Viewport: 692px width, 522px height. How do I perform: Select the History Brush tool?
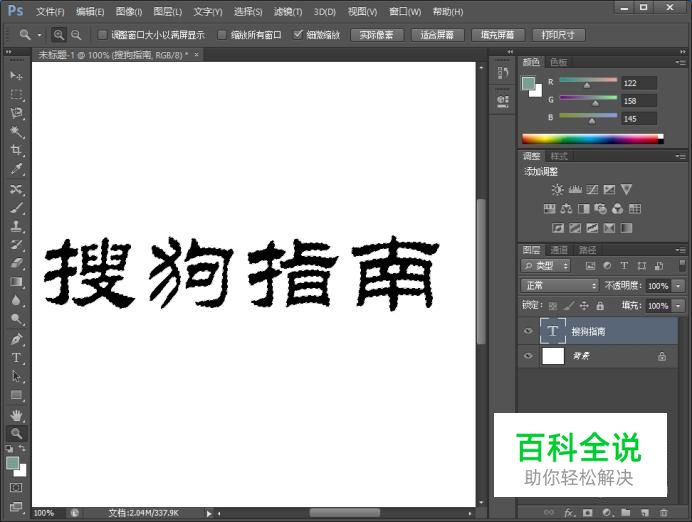(16, 245)
